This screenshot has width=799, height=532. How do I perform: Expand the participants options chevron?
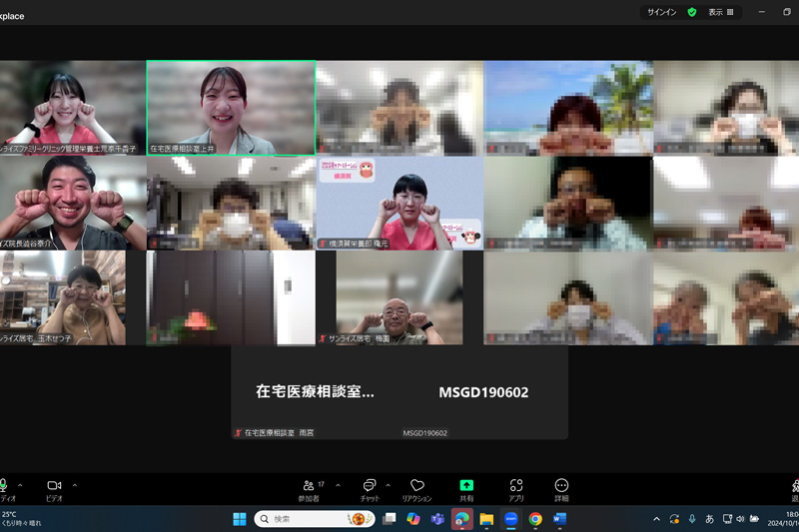pos(338,485)
